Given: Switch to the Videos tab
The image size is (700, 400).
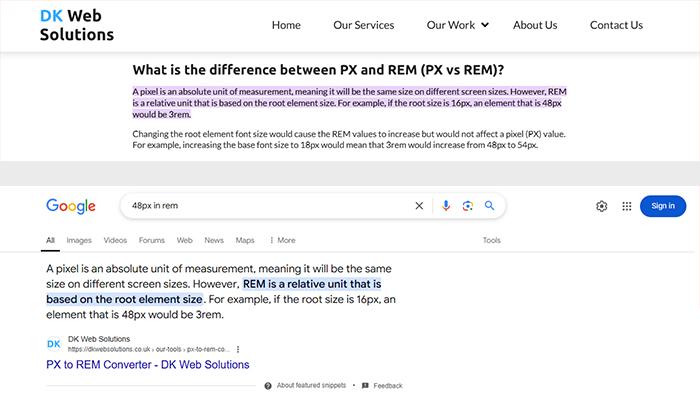Looking at the screenshot, I should tap(115, 240).
